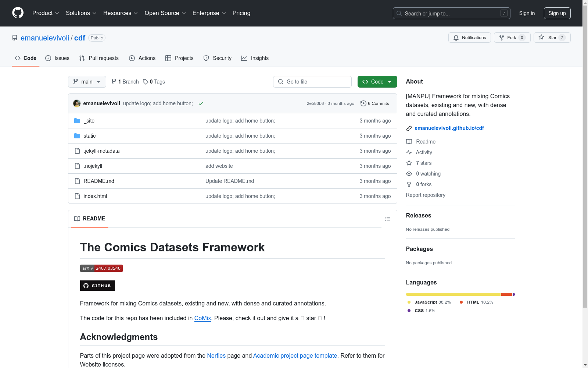Click the yellow JavaScript language bar

coord(453,294)
